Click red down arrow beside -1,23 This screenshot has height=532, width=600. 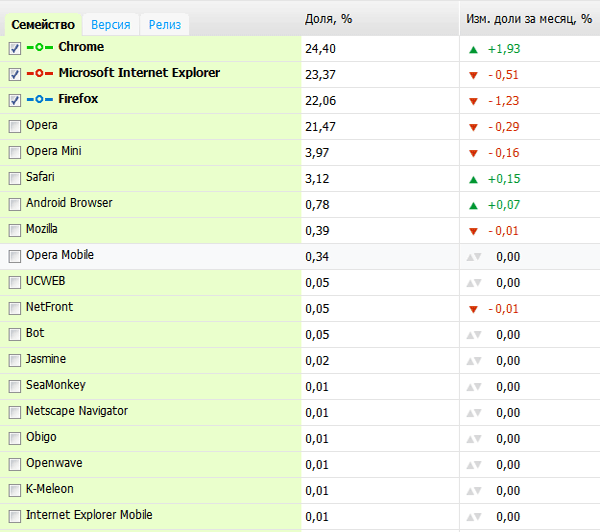point(473,101)
